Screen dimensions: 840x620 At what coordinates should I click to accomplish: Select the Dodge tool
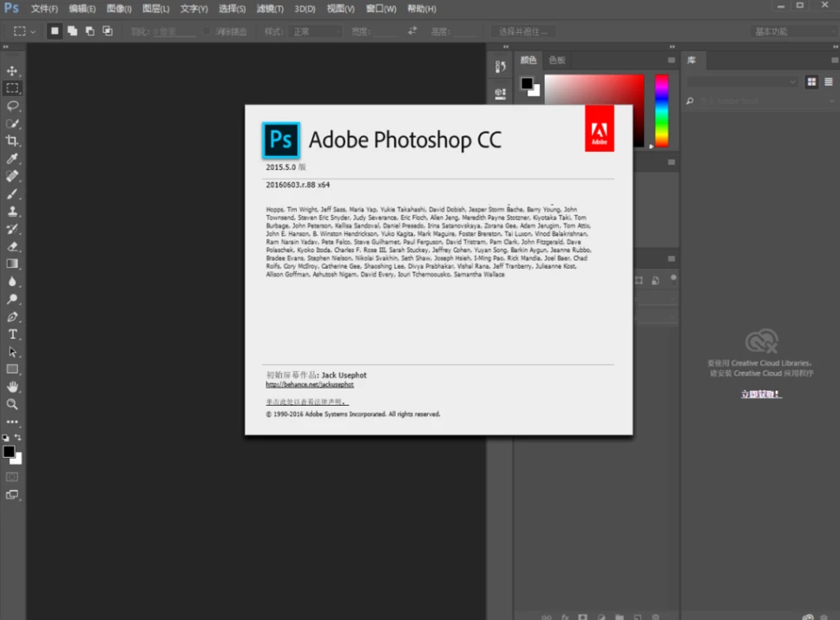pyautogui.click(x=12, y=299)
